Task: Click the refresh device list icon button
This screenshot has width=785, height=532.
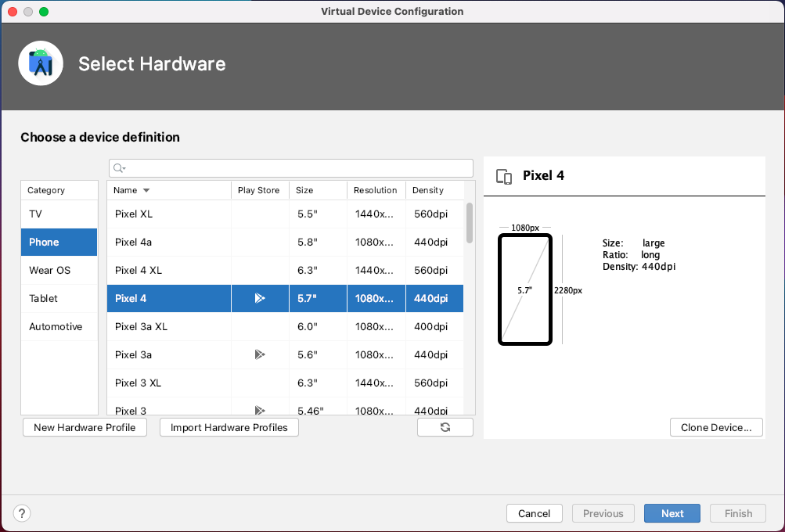Action: 445,427
